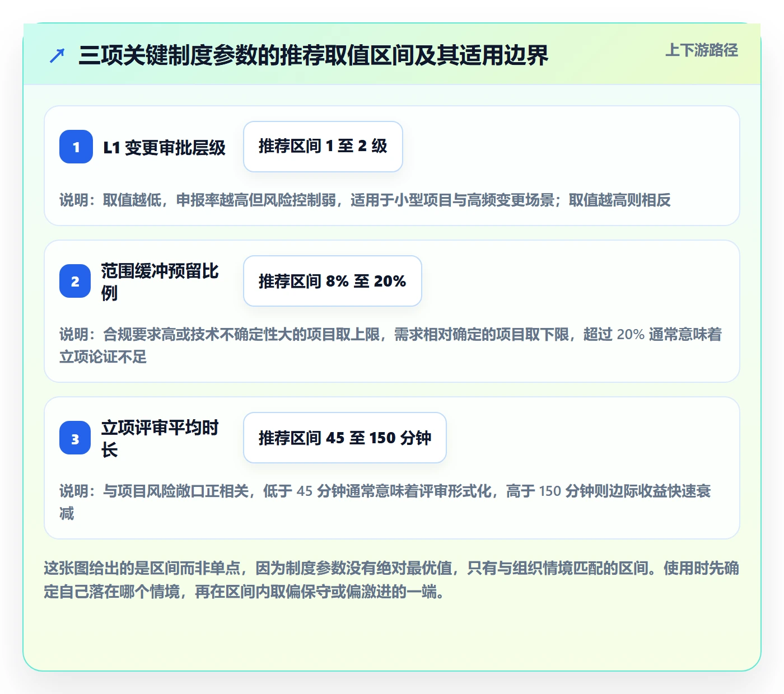Image resolution: width=784 pixels, height=694 pixels.
Task: Click the heading 三项关键制度参数的推荐取值区间及其适用边界
Action: coord(314,55)
